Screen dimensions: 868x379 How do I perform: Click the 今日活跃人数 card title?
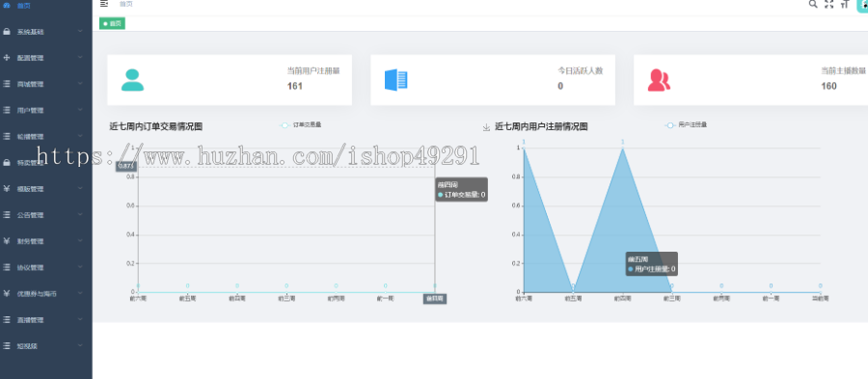pyautogui.click(x=581, y=70)
